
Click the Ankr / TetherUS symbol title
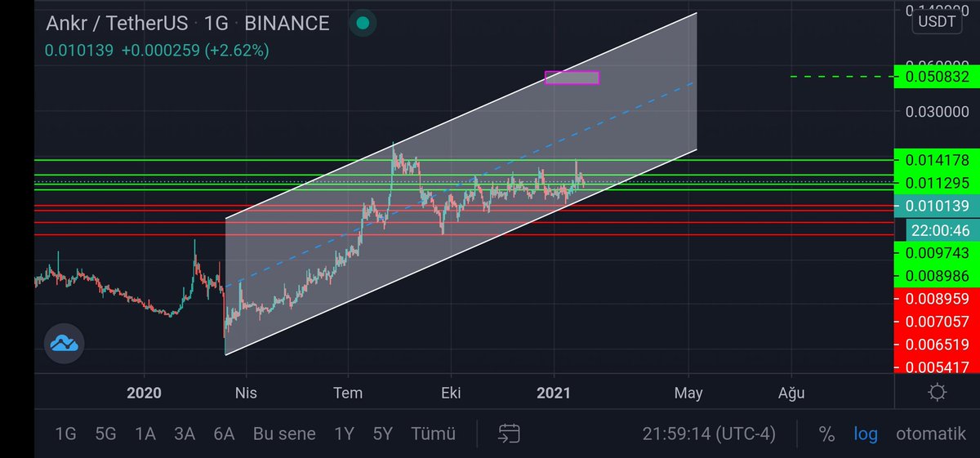coord(117,24)
